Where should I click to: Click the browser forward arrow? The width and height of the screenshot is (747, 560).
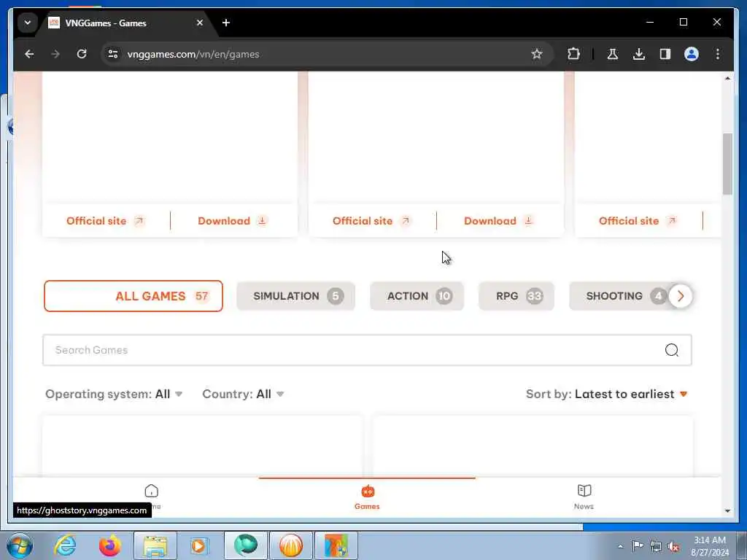click(x=55, y=54)
